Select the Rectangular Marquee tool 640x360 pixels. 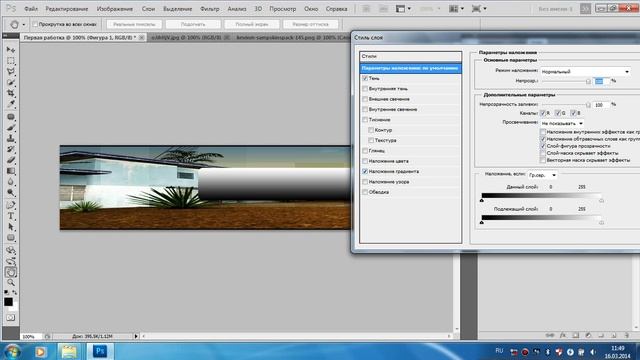[11, 61]
